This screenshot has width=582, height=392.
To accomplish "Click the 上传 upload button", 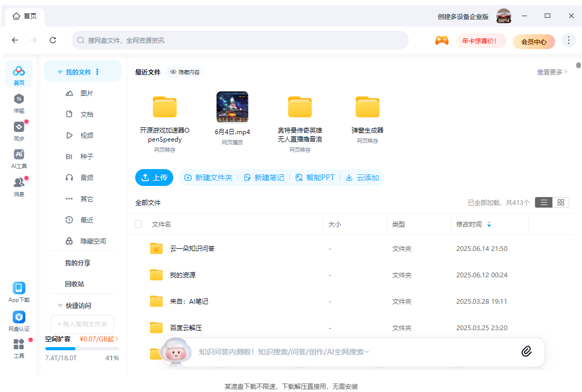I will pos(154,178).
